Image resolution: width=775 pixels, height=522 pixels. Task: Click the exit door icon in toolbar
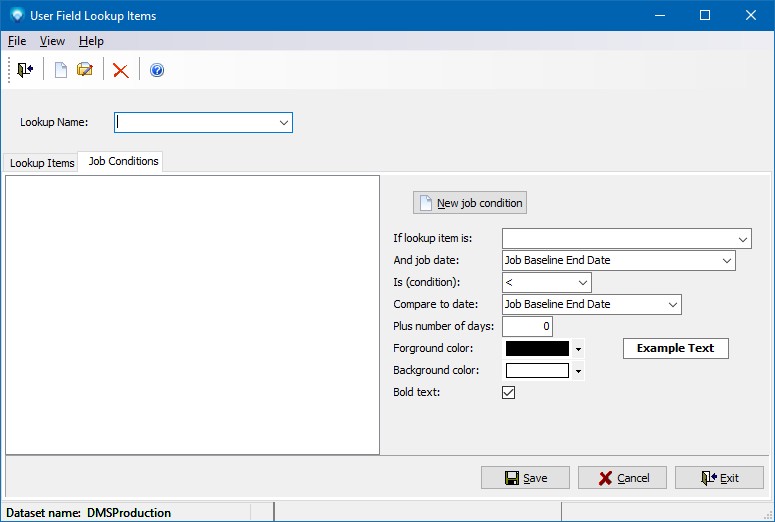coord(25,70)
